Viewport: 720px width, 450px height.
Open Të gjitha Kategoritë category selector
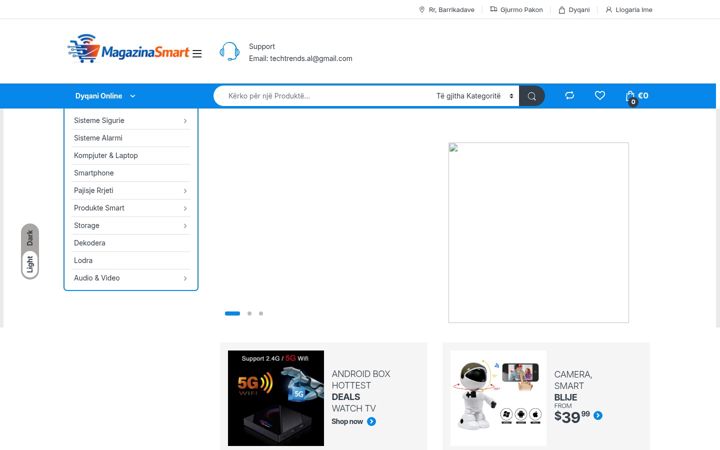[x=474, y=96]
